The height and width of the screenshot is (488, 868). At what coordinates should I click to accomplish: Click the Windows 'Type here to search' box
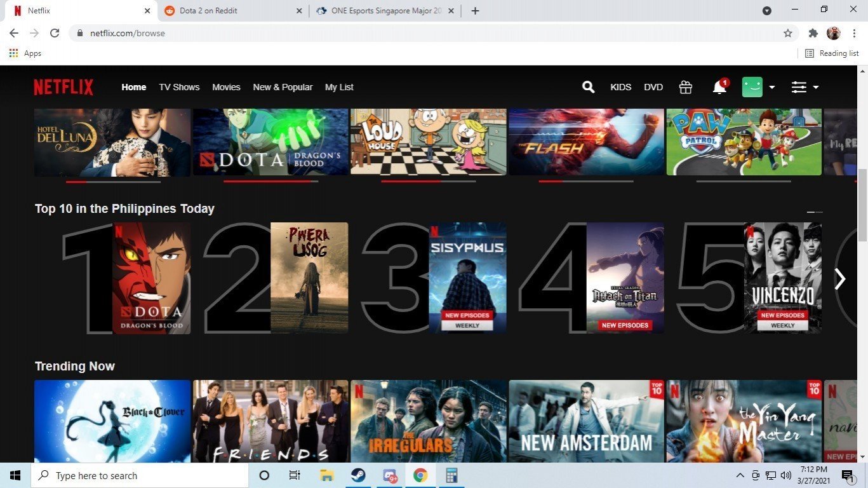pyautogui.click(x=140, y=475)
